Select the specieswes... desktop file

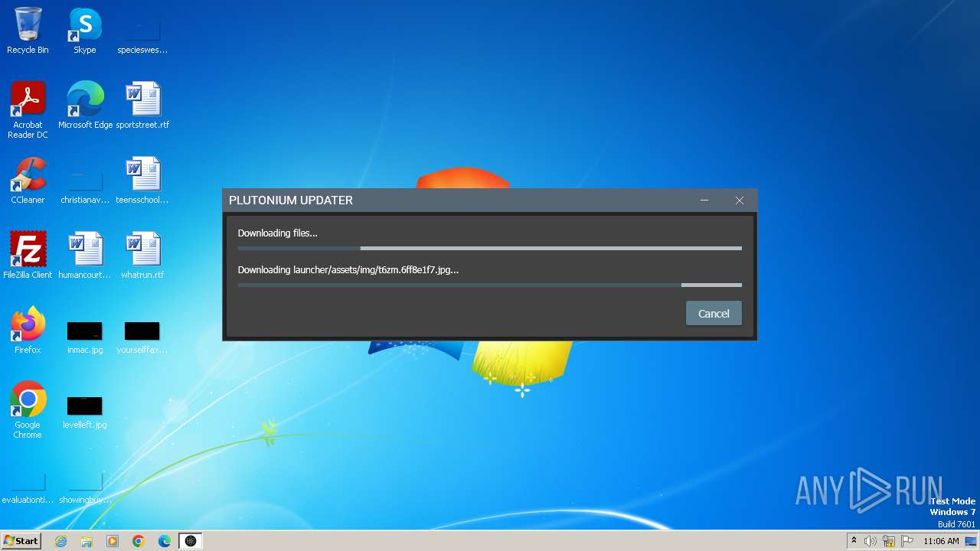tap(142, 31)
